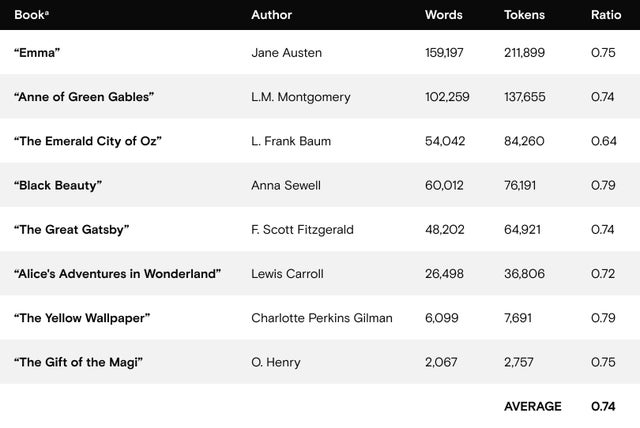The width and height of the screenshot is (640, 428).
Task: Click the Ratio column header
Action: click(606, 15)
